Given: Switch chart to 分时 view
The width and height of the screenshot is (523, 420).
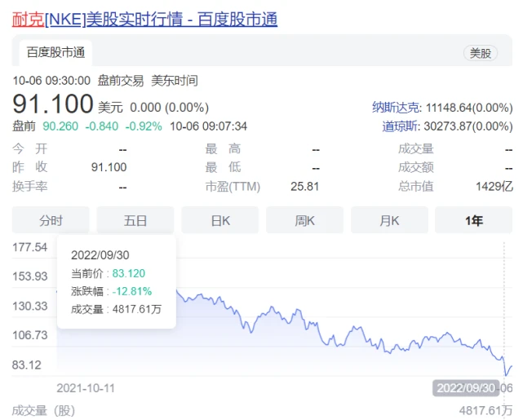Looking at the screenshot, I should (51, 220).
